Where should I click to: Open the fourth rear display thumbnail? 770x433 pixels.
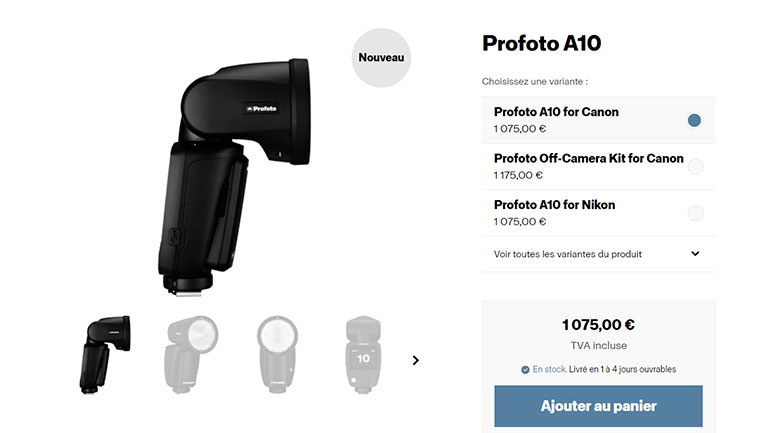click(x=363, y=354)
